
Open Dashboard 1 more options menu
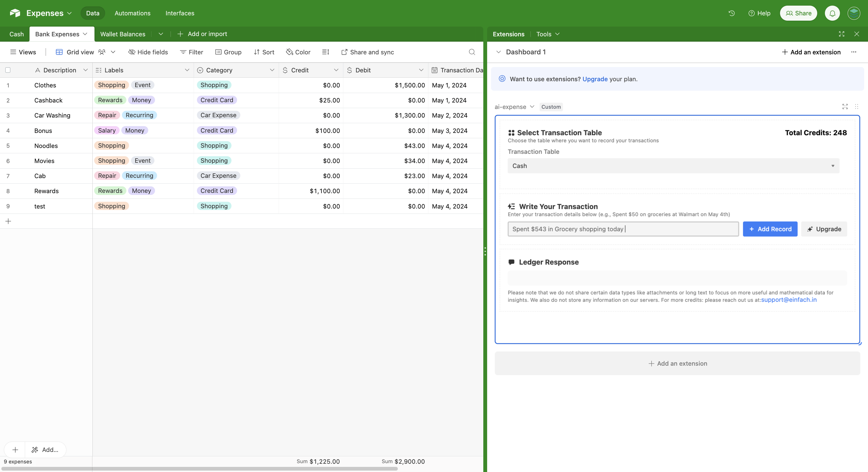click(854, 52)
